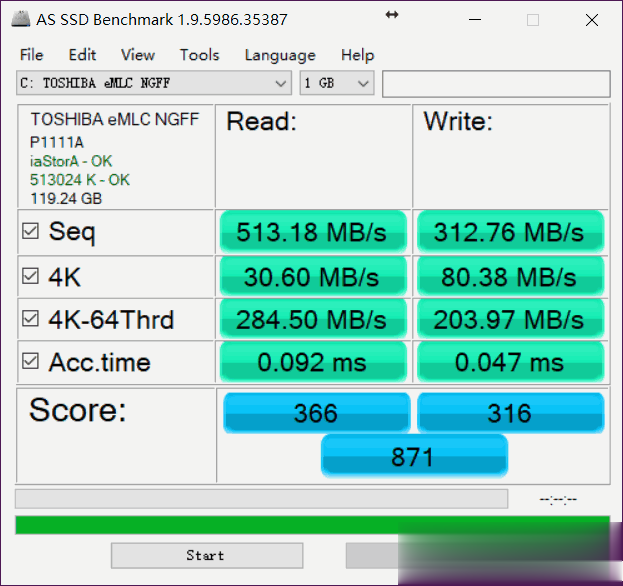This screenshot has height=586, width=623.
Task: Click the P1111A firmware text
Action: click(x=56, y=142)
